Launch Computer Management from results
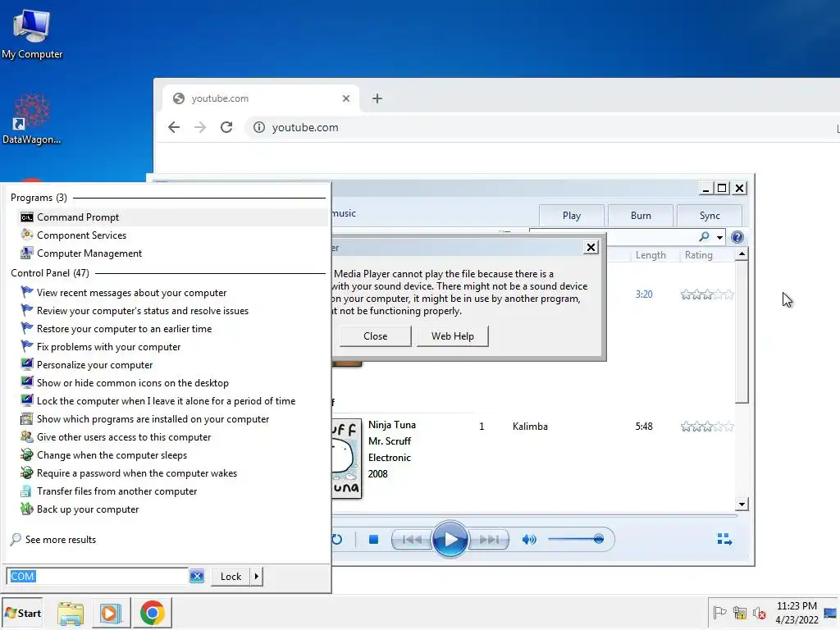 [x=172, y=253]
